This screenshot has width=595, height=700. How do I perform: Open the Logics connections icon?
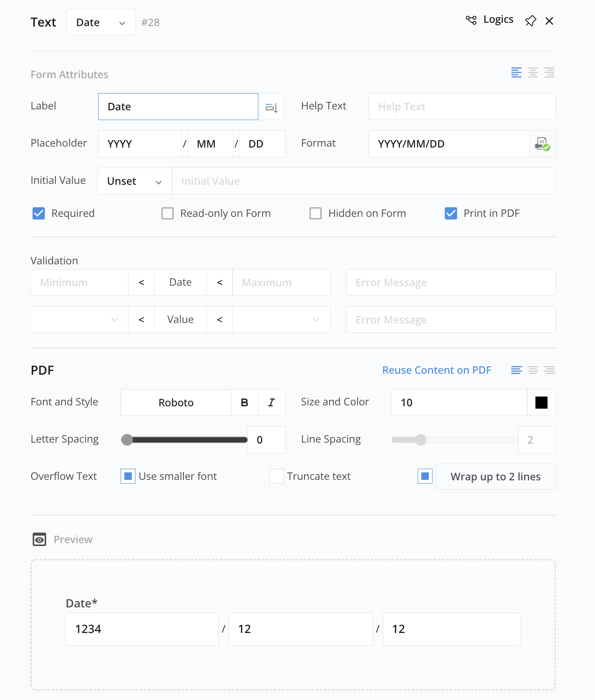(x=471, y=20)
